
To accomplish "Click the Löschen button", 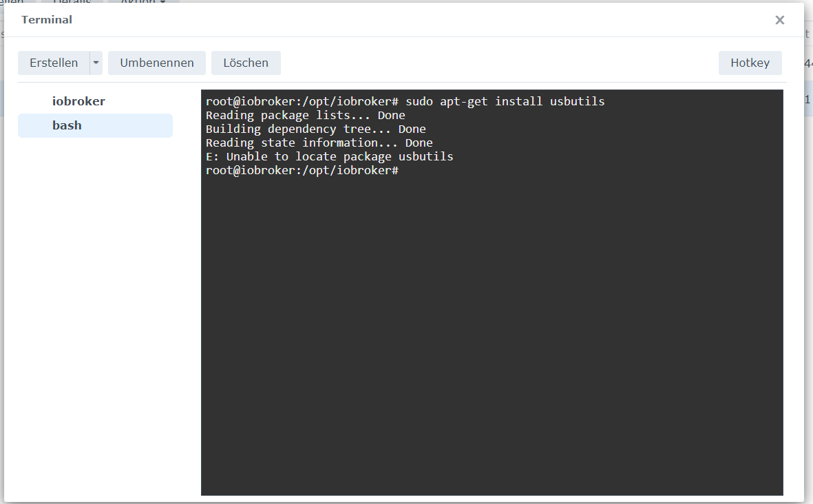I will click(x=246, y=63).
